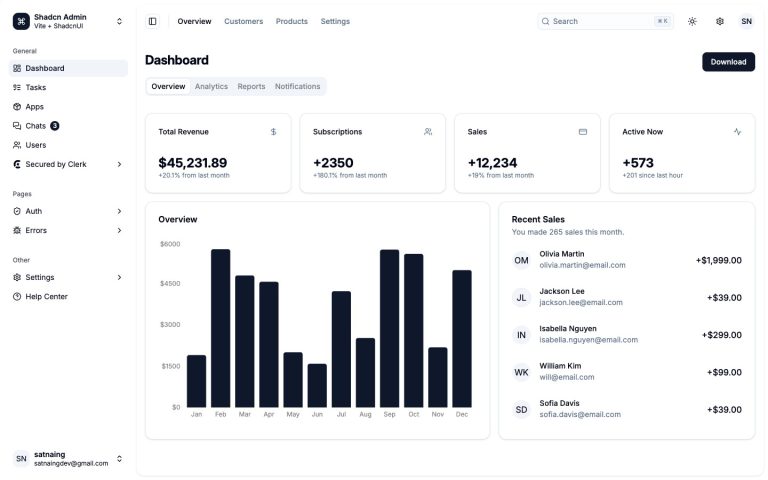The height and width of the screenshot is (480, 768).
Task: Click the activity pulse icon on Active Now
Action: pyautogui.click(x=738, y=132)
